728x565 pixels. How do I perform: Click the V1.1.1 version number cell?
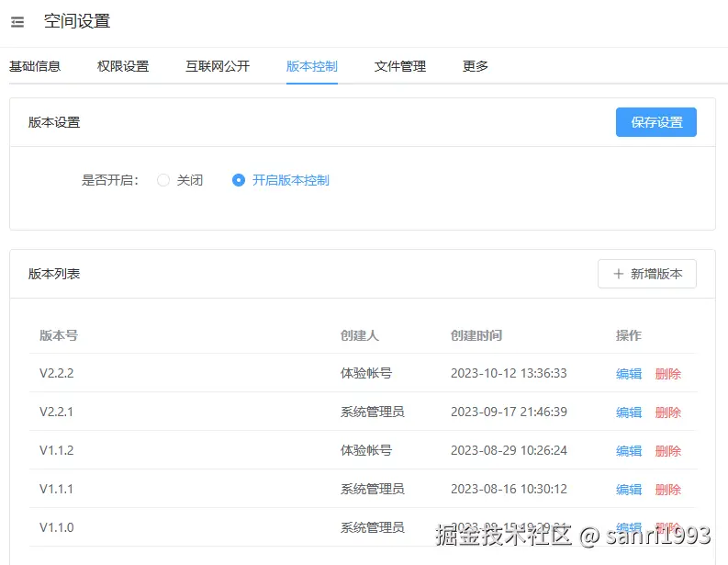click(57, 489)
